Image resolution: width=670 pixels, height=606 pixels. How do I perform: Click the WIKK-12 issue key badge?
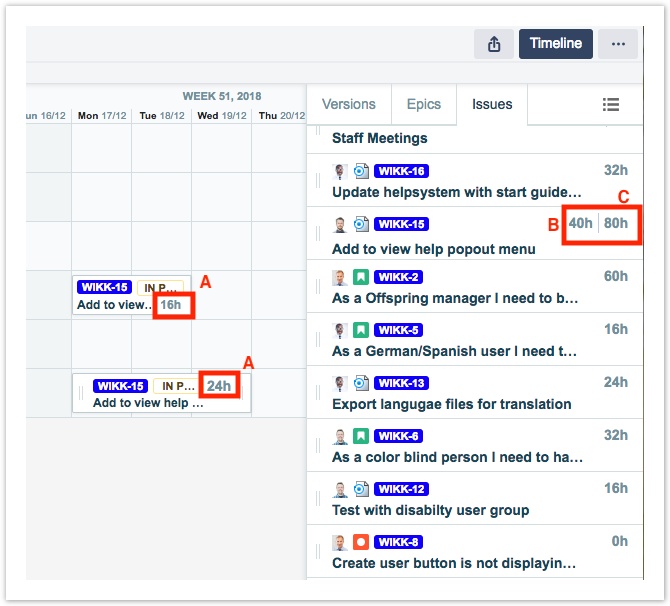click(402, 489)
